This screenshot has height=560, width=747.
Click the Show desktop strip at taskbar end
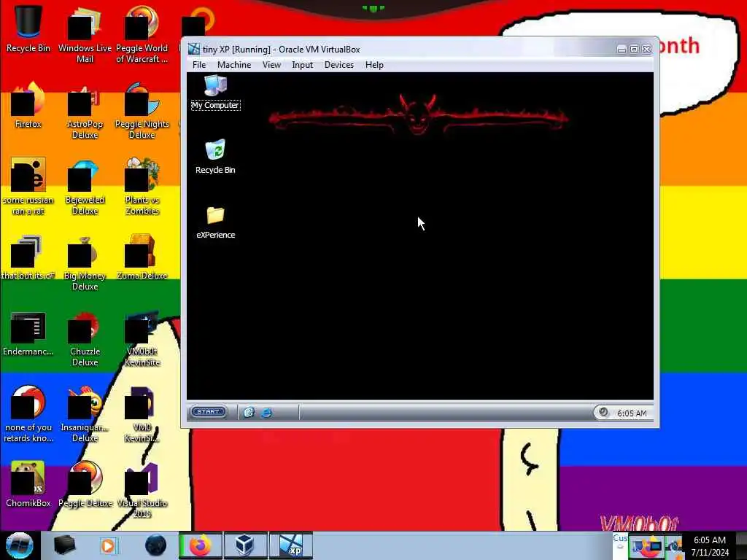[741, 545]
